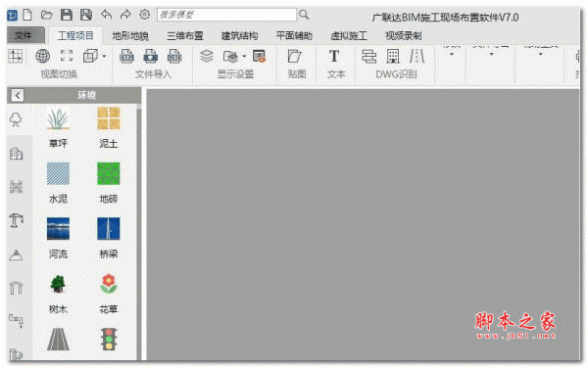Screen dimensions: 588x368
Task: Select the tank category sidebar icon
Action: (16, 354)
